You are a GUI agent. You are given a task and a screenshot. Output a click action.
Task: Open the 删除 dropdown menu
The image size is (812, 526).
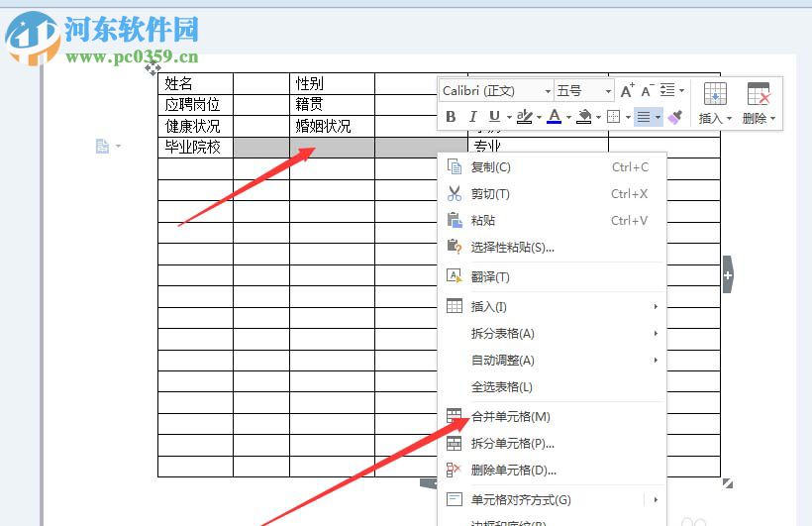tap(759, 119)
